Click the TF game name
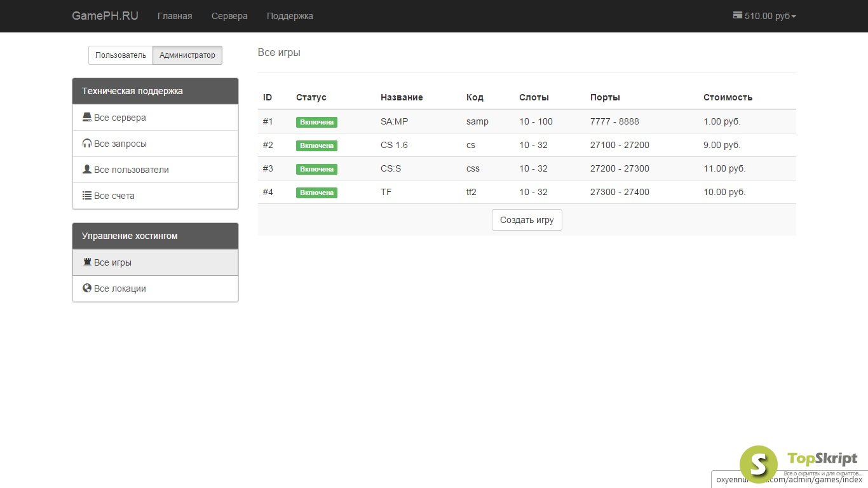The width and height of the screenshot is (868, 488). (386, 192)
